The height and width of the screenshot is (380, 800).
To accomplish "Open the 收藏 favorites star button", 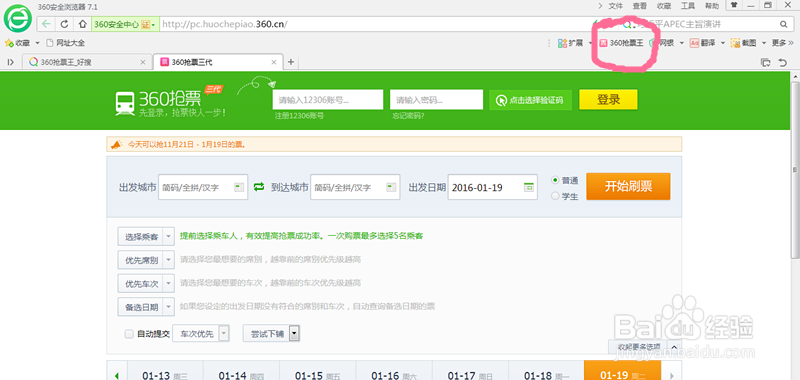I will [x=17, y=43].
